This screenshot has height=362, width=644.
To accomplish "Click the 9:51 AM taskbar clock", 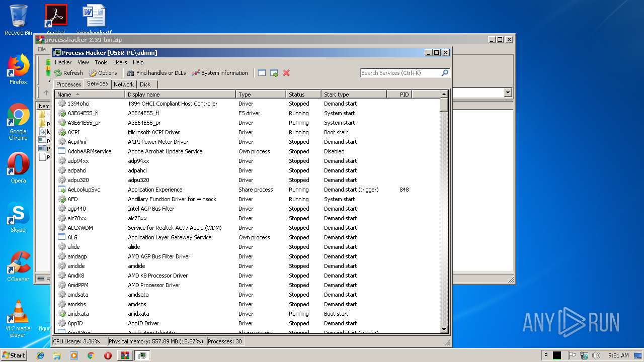I will [x=618, y=355].
